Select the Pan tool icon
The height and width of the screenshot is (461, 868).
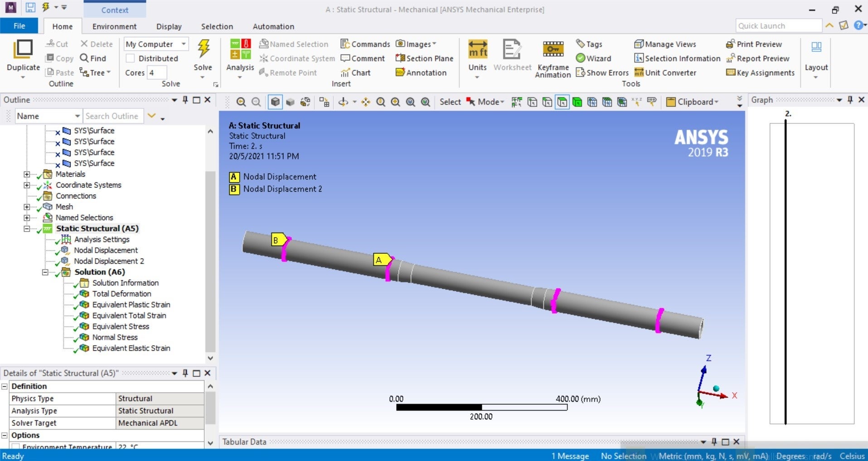point(365,102)
